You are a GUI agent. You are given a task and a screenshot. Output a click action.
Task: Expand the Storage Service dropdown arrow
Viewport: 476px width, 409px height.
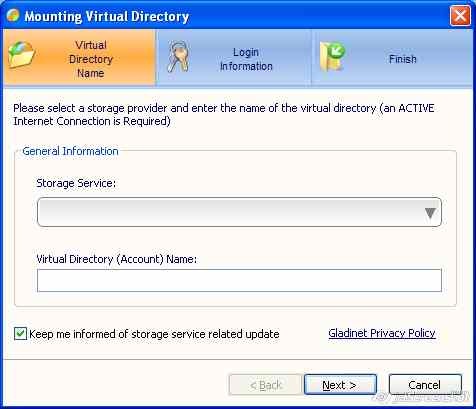430,213
